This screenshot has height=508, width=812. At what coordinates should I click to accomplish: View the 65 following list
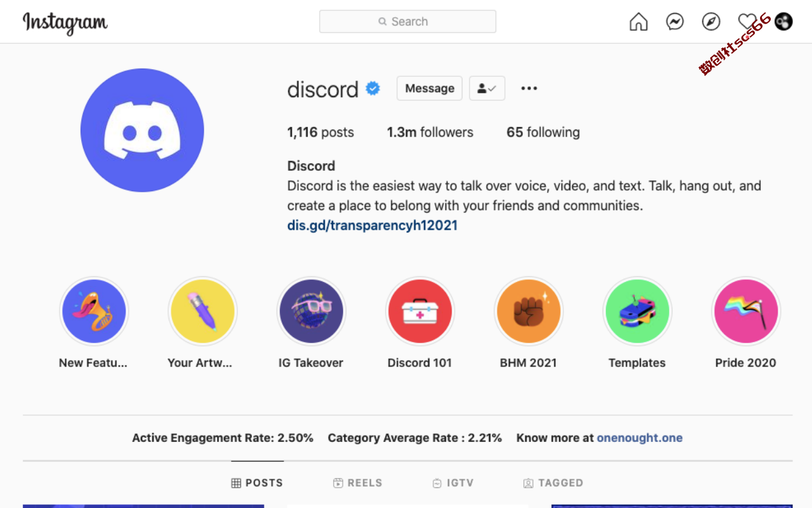[x=543, y=132]
